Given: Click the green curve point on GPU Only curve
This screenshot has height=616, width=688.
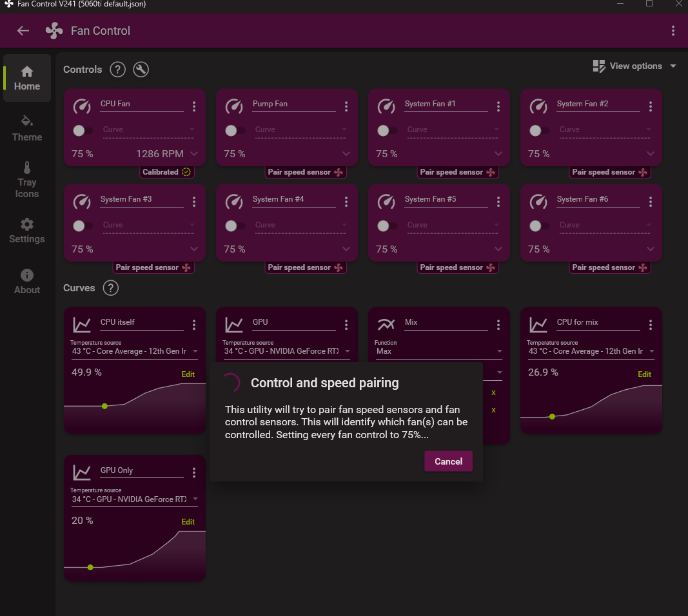Looking at the screenshot, I should pyautogui.click(x=90, y=568).
